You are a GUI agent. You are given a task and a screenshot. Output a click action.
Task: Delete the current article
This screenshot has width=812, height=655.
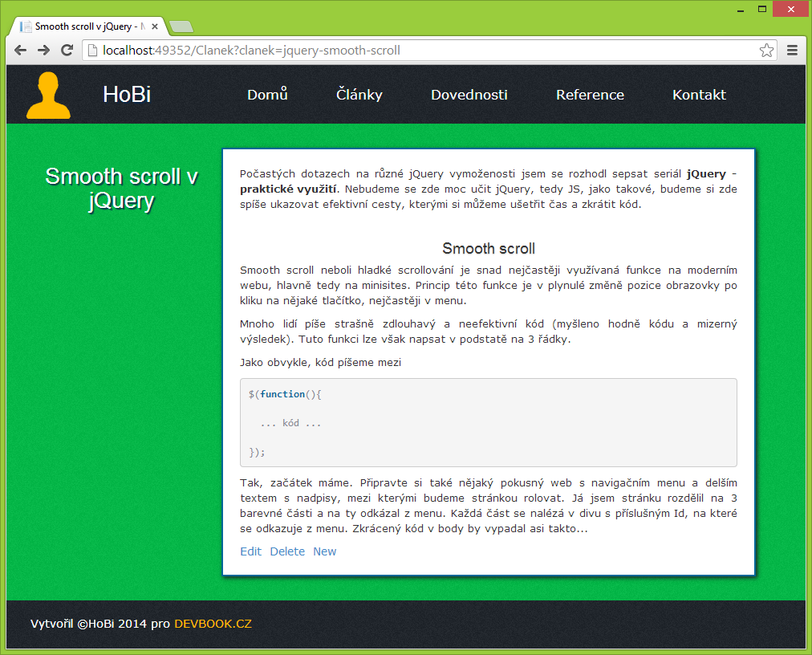[x=287, y=551]
